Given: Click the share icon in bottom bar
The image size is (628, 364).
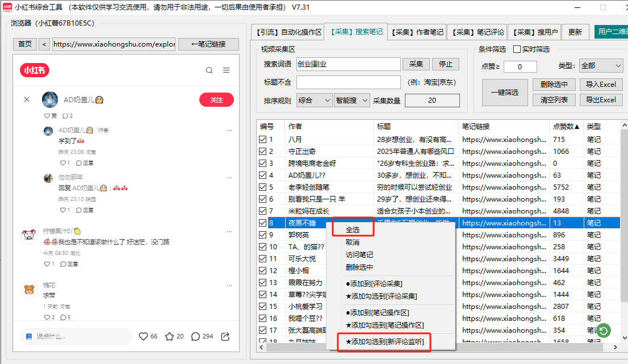Looking at the screenshot, I should point(225,336).
